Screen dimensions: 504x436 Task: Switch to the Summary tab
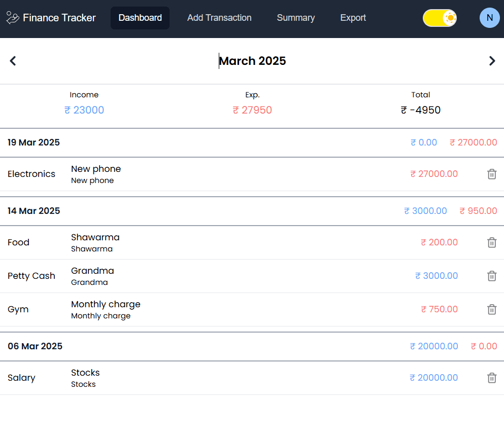coord(296,18)
